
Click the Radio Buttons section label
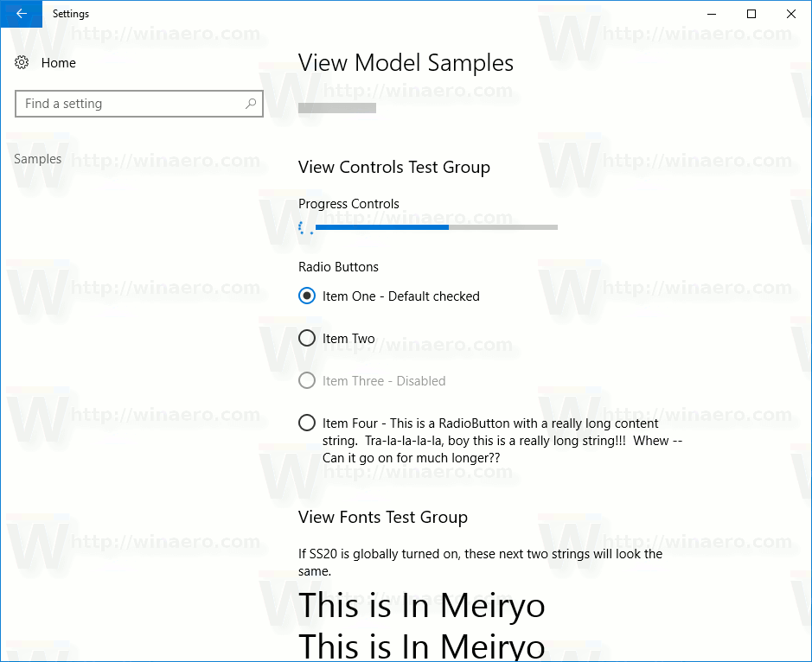tap(338, 267)
